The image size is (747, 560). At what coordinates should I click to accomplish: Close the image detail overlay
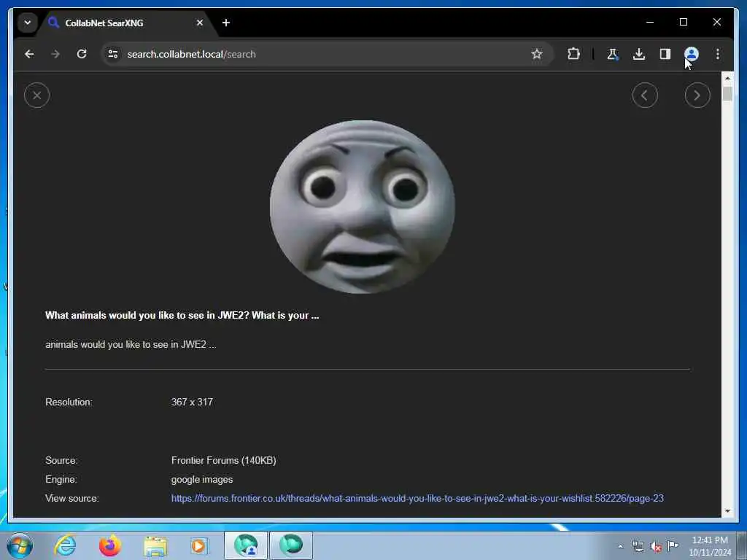pyautogui.click(x=36, y=96)
